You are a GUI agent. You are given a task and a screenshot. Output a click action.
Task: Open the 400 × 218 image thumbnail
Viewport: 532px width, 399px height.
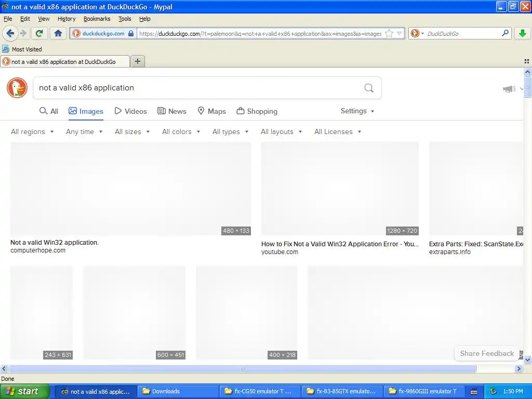[247, 313]
